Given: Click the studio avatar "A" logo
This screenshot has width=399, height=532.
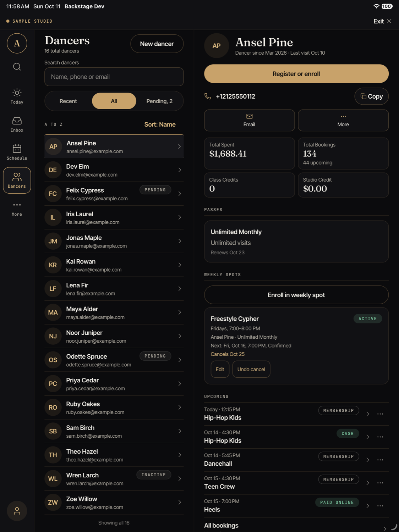Looking at the screenshot, I should 17,43.
